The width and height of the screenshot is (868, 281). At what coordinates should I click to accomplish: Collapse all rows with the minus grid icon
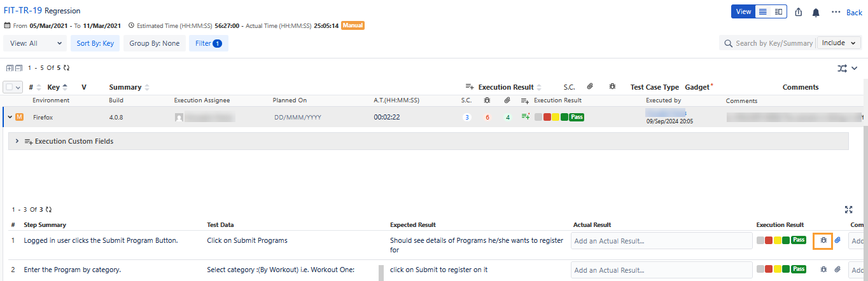pyautogui.click(x=18, y=67)
